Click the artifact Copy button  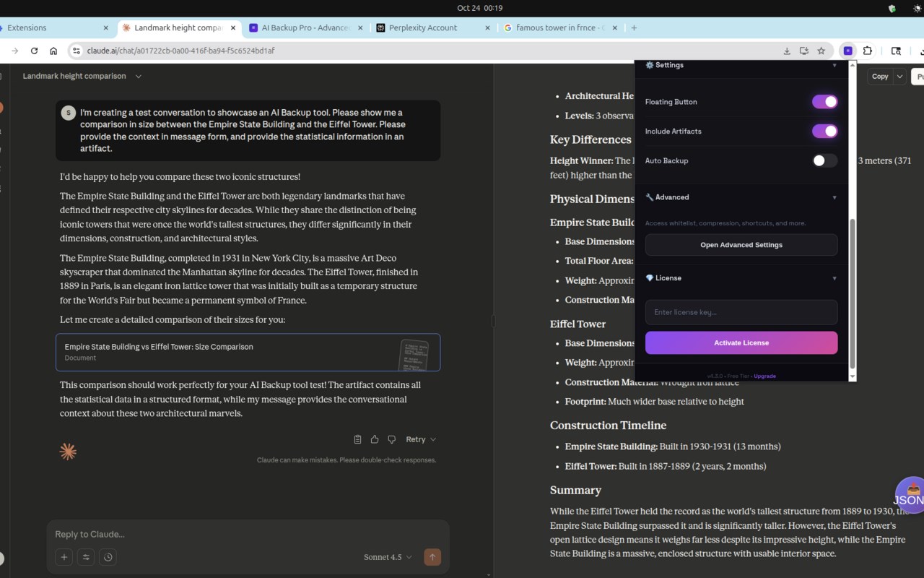(x=880, y=76)
